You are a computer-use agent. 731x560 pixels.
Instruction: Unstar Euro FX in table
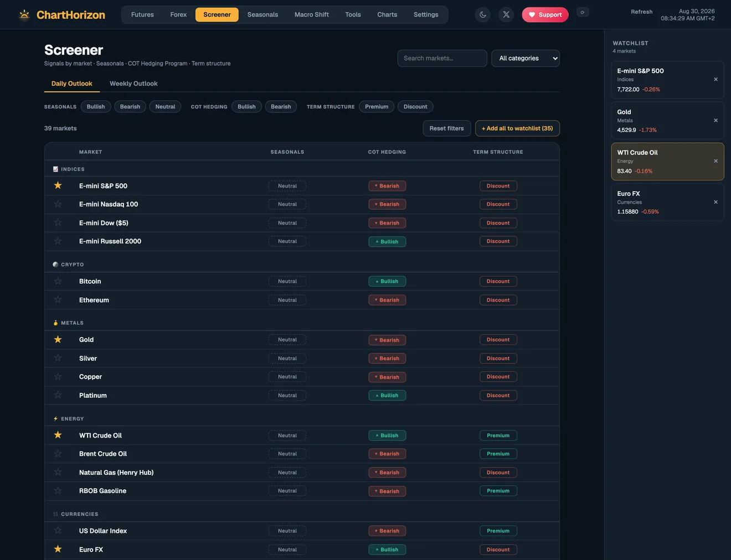click(x=58, y=549)
